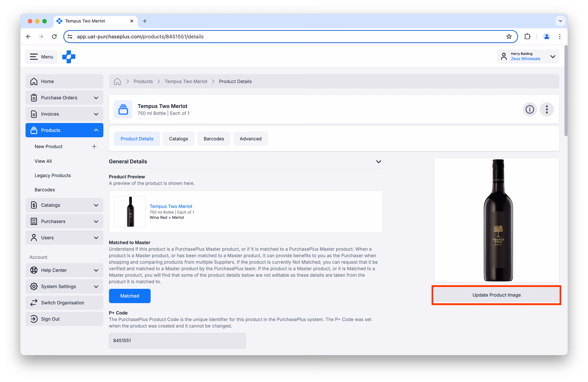
Task: Open the hamburger Menu button
Action: point(41,57)
